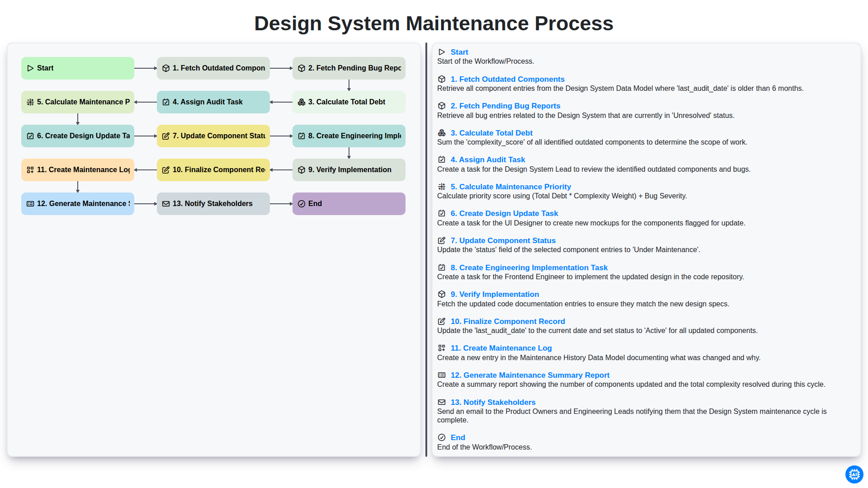Click cube icon on Fetch Outdated Components node

(x=166, y=68)
